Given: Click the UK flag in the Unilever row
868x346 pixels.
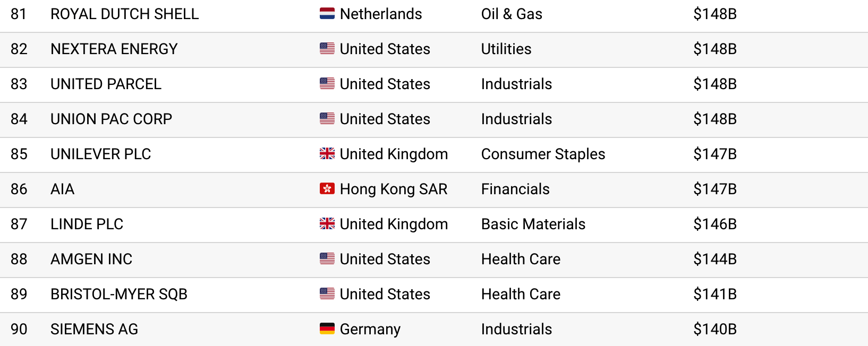Looking at the screenshot, I should coord(327,154).
